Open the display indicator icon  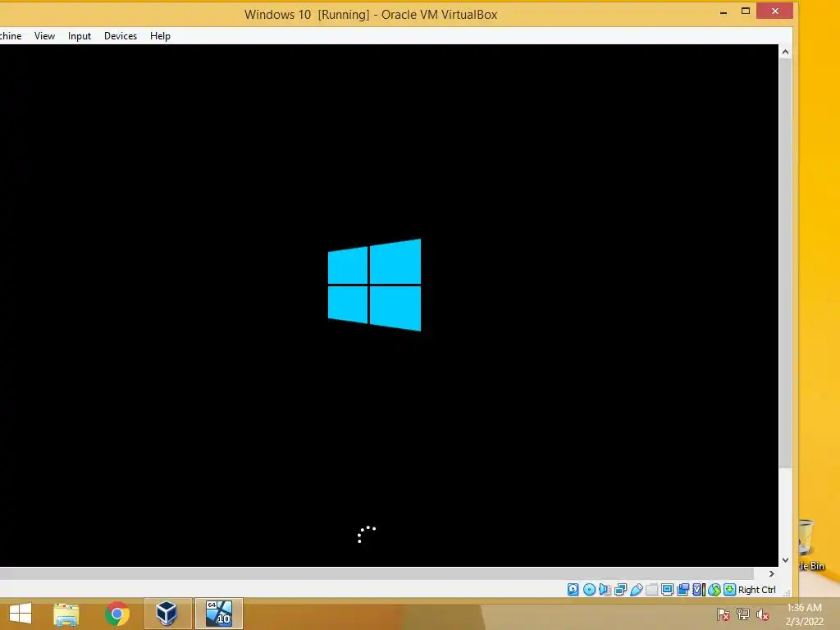(x=668, y=590)
